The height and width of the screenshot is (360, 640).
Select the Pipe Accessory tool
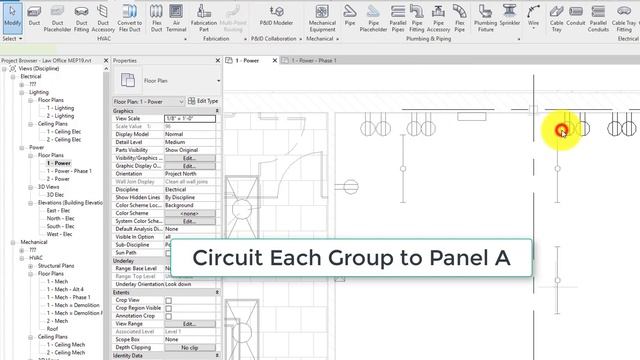coord(438,18)
